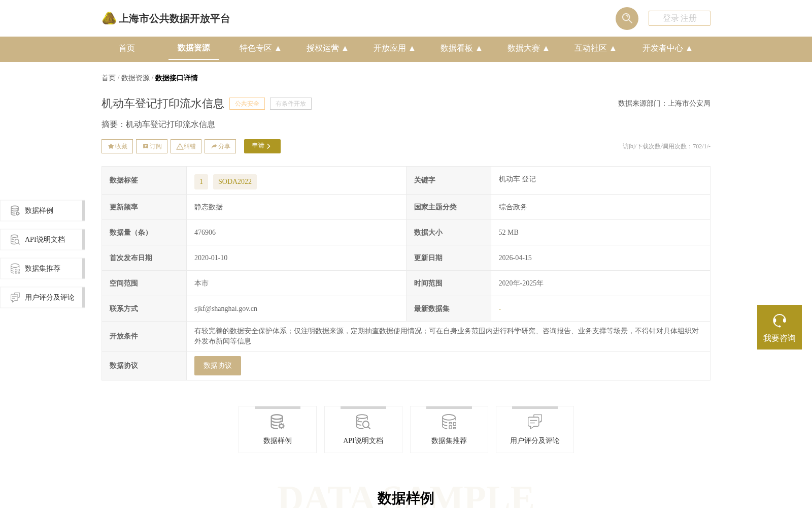Image resolution: width=812 pixels, height=508 pixels.
Task: Click the search magnifier icon in header
Action: [627, 18]
